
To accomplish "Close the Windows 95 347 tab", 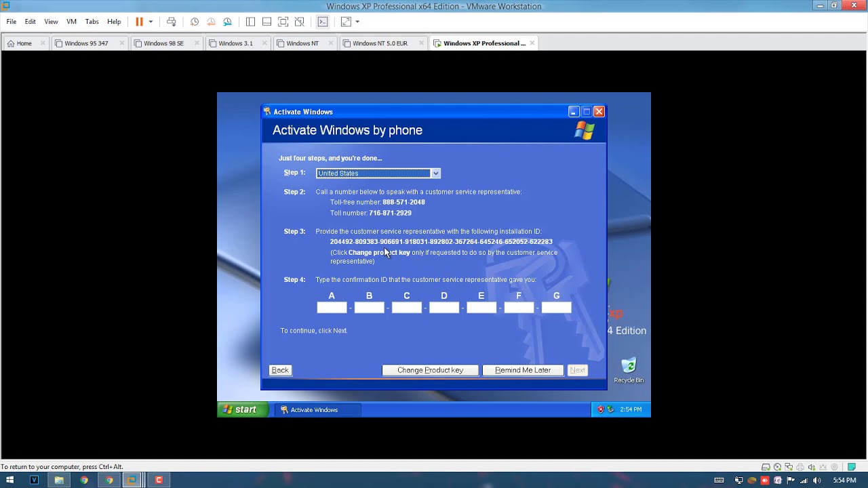I will (x=122, y=43).
